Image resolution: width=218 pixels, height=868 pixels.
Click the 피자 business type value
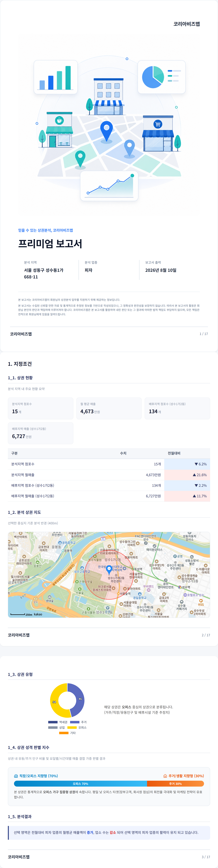[x=89, y=270]
